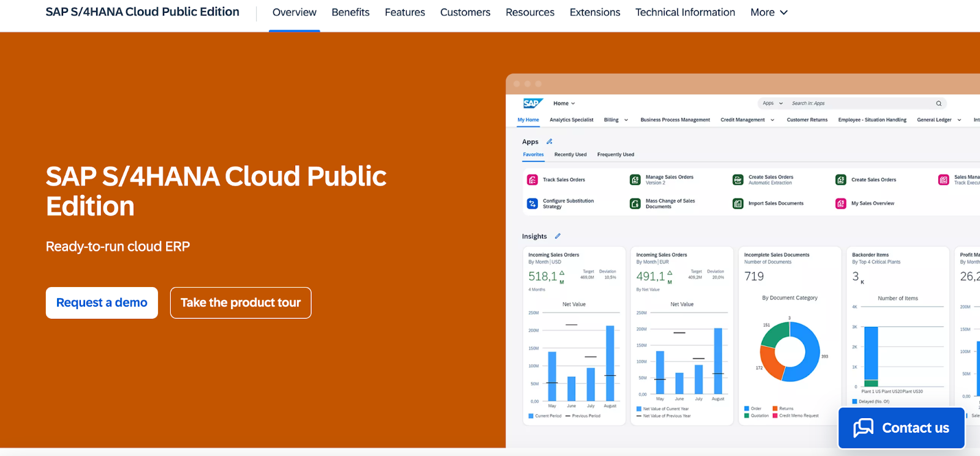Open the Incoming Sales Orders USD card title
The image size is (980, 456).
[554, 255]
